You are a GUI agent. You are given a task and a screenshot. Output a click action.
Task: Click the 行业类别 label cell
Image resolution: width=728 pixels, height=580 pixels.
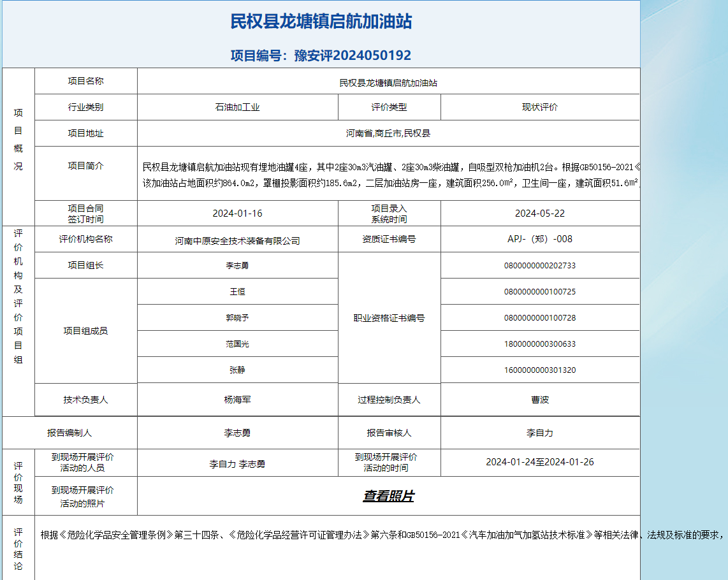coord(86,107)
